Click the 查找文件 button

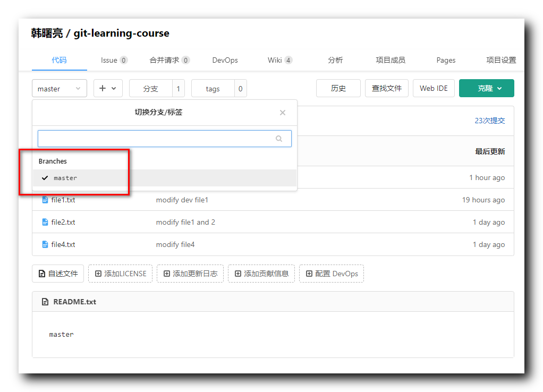pyautogui.click(x=387, y=88)
